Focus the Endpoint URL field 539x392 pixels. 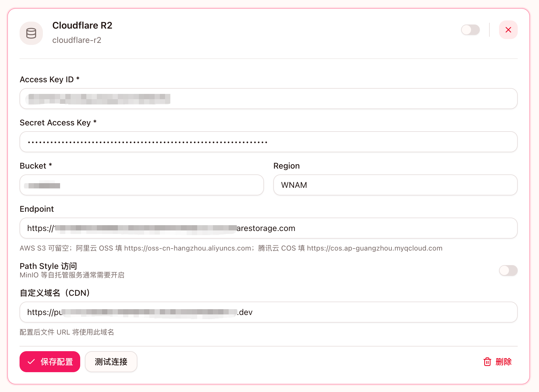(268, 228)
